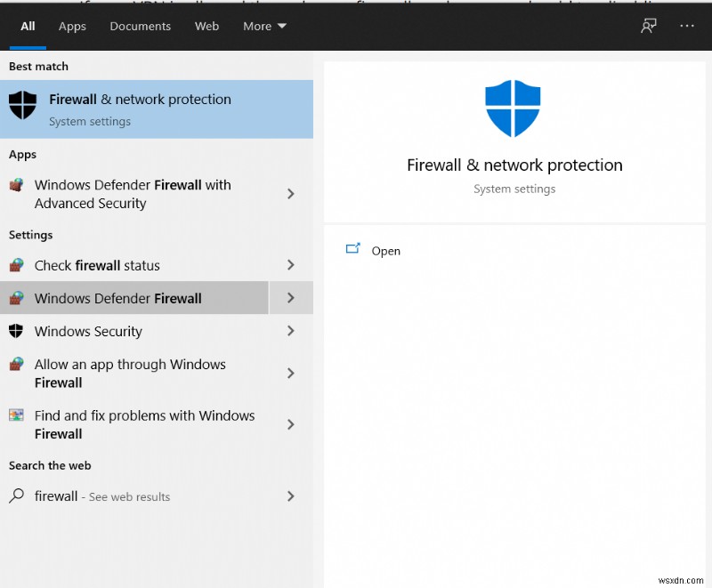This screenshot has width=712, height=588.
Task: Click Open in the preview pane
Action: coord(385,251)
